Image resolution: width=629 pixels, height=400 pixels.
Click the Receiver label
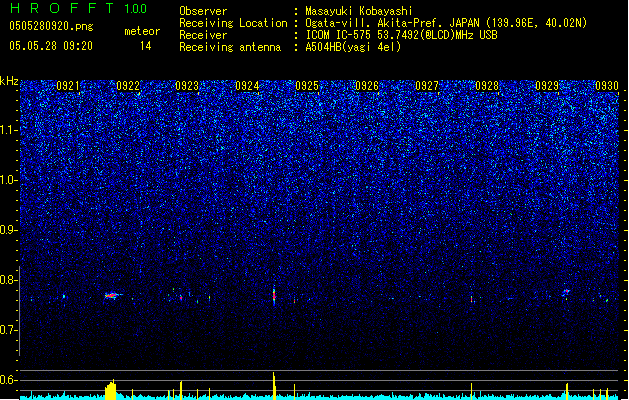(203, 35)
